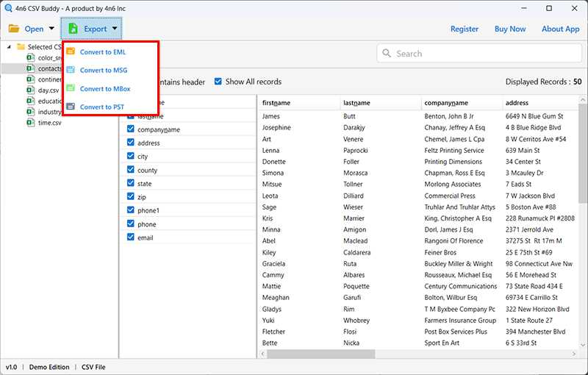Toggle Show All records checkbox
588x375 pixels.
(218, 82)
